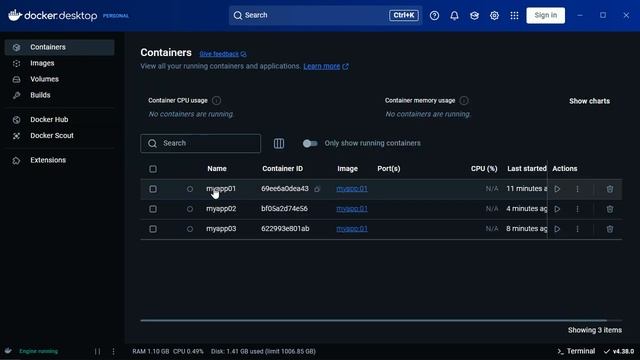
Task: Open notifications bell icon
Action: pos(454,16)
